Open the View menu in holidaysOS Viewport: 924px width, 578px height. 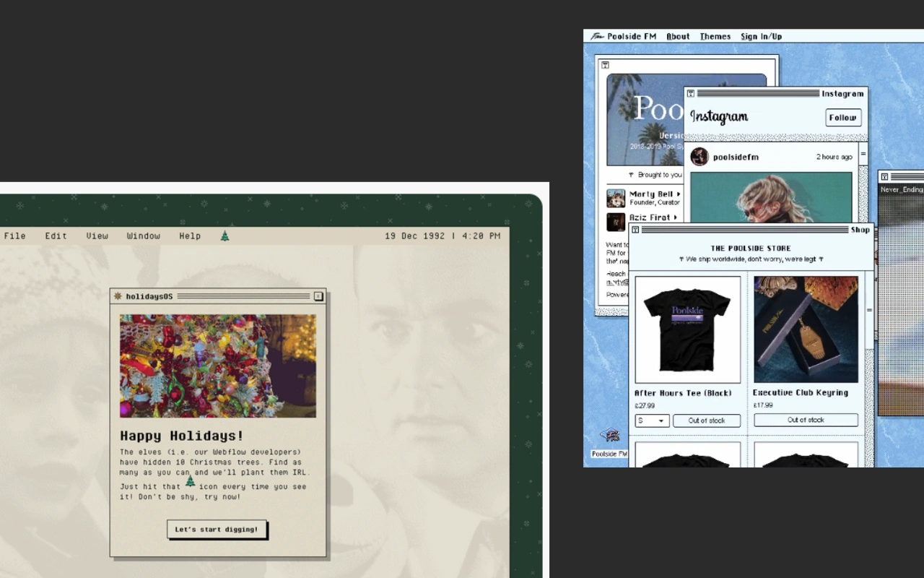tap(97, 236)
